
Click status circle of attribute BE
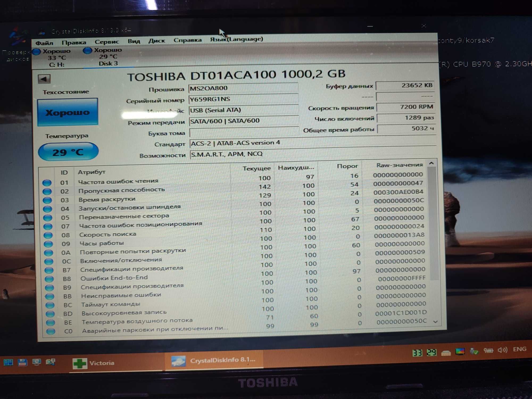[x=50, y=323]
